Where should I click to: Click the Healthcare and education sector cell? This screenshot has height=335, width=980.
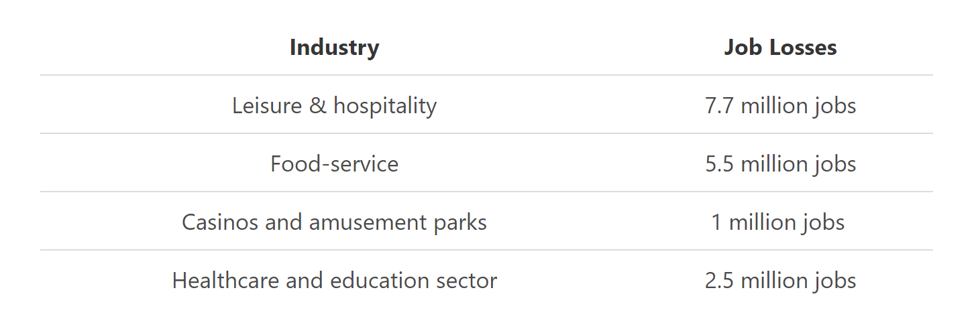[x=334, y=281]
